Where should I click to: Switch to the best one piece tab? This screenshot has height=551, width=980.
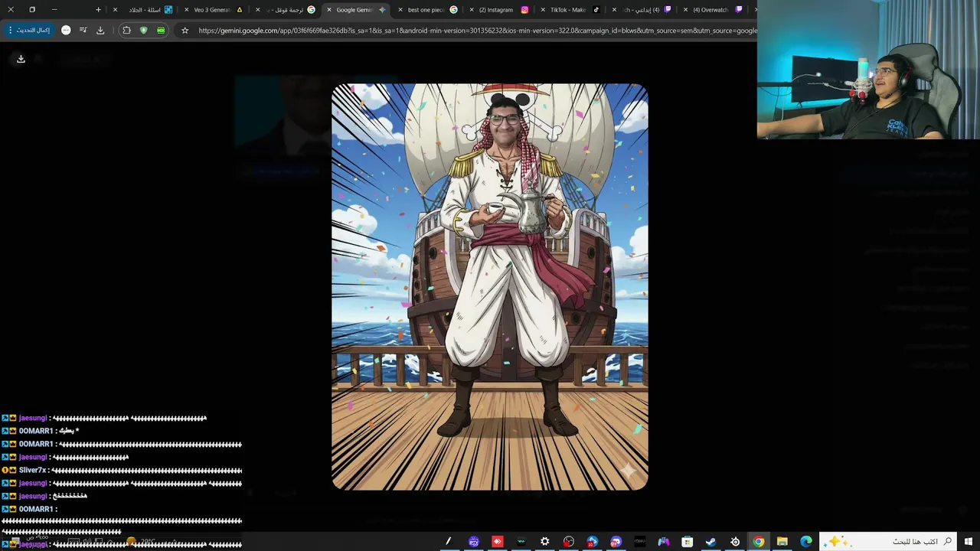pos(426,10)
